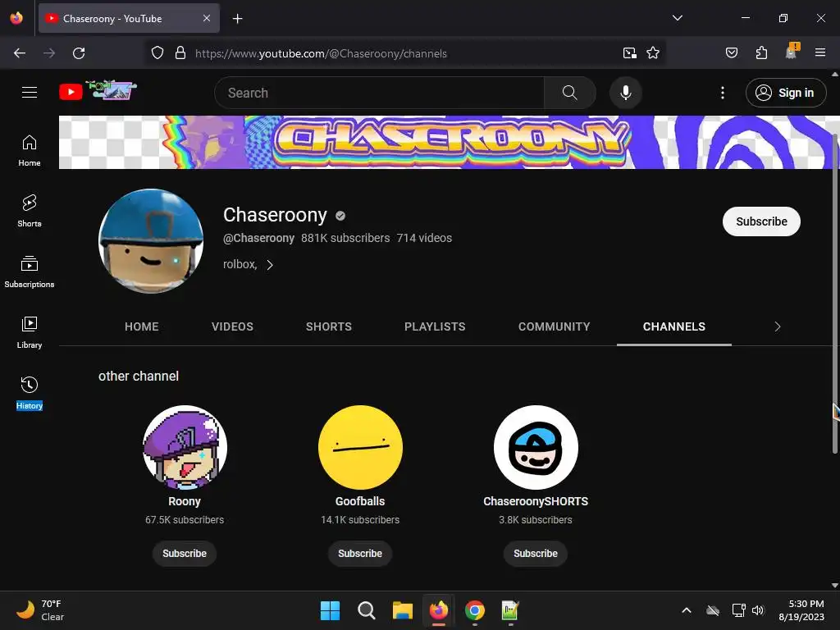Open Windows Start menu
Viewport: 840px width, 630px height.
coord(330,610)
